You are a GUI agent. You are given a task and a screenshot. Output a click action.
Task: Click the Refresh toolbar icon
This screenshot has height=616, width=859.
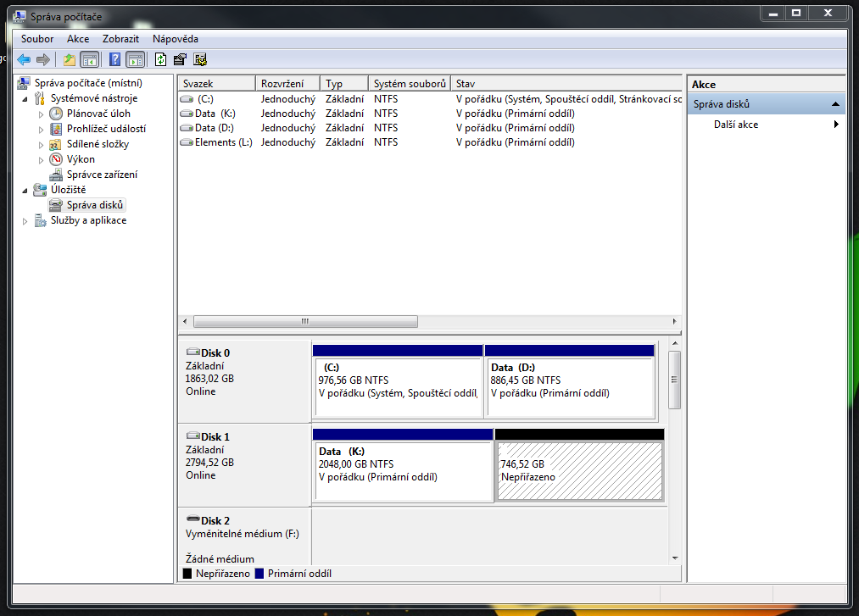pyautogui.click(x=160, y=59)
